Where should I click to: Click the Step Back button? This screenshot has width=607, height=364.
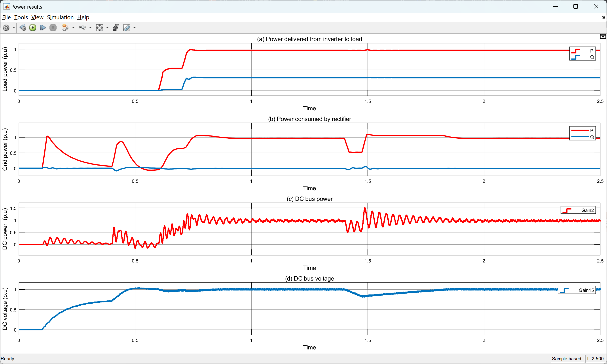pyautogui.click(x=23, y=28)
